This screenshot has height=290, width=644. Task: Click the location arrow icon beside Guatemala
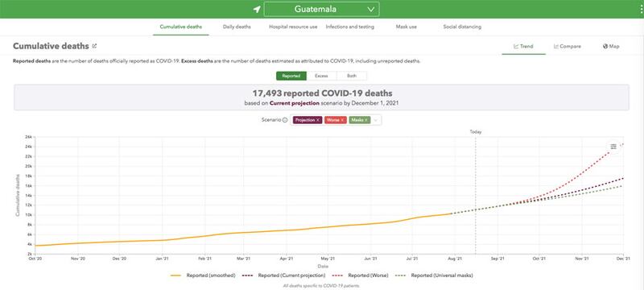[257, 9]
